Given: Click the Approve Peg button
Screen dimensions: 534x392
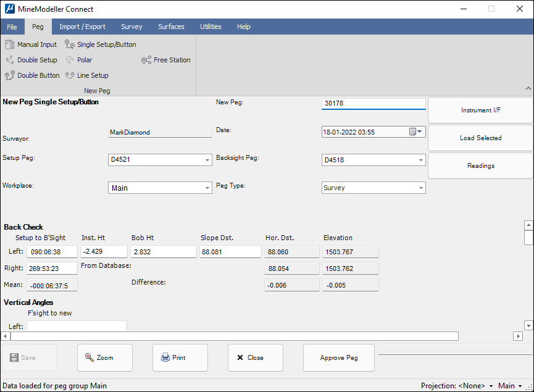Looking at the screenshot, I should (x=338, y=357).
